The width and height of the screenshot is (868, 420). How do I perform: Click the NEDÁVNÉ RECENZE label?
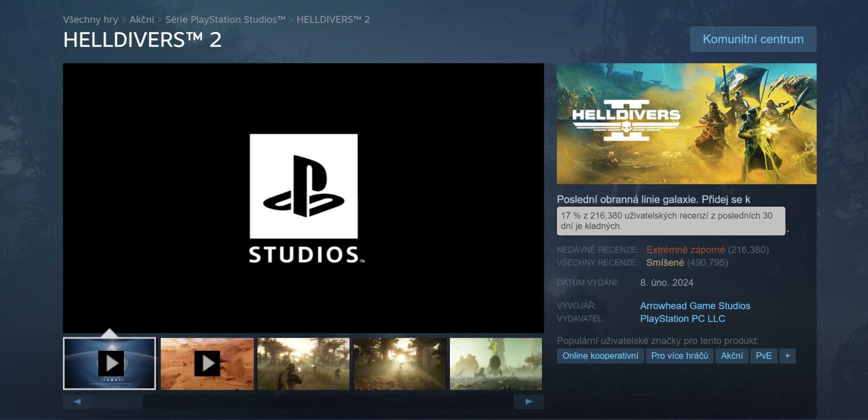coord(597,250)
